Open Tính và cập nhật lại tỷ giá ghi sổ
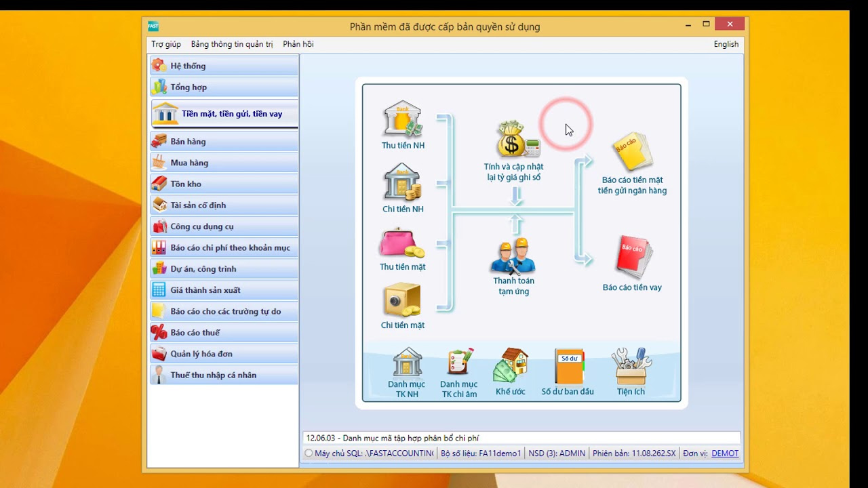Viewport: 868px width, 488px height. pyautogui.click(x=513, y=150)
